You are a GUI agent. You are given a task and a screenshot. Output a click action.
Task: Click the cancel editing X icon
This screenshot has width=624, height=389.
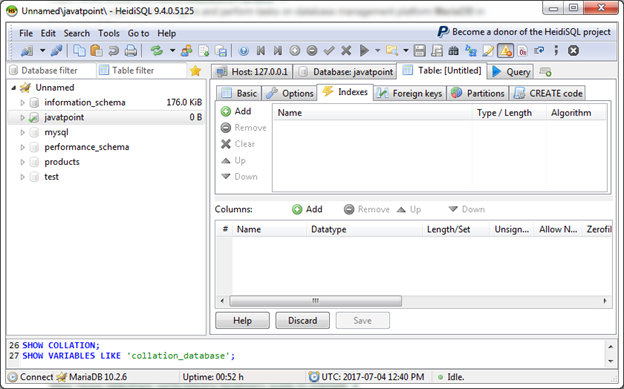tap(346, 51)
